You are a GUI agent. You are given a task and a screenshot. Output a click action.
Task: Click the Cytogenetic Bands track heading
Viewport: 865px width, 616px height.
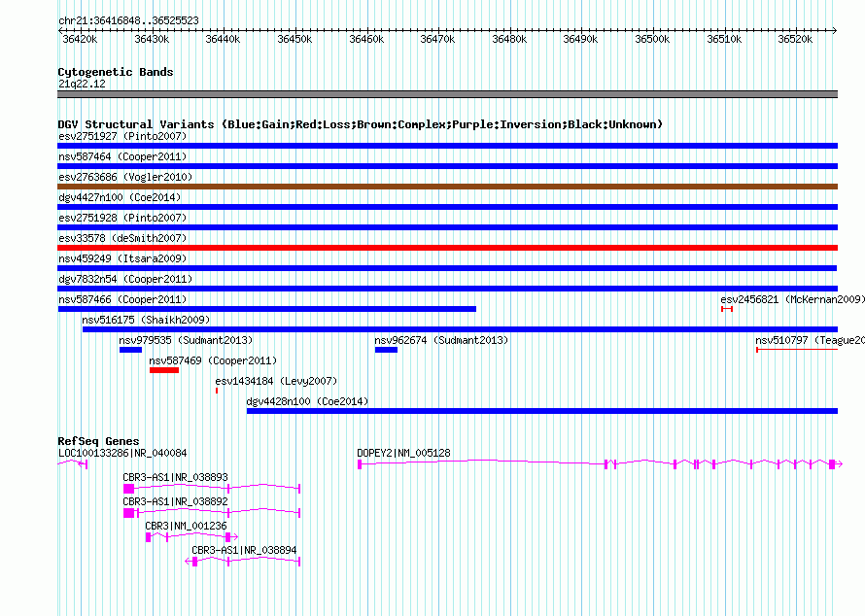(115, 72)
